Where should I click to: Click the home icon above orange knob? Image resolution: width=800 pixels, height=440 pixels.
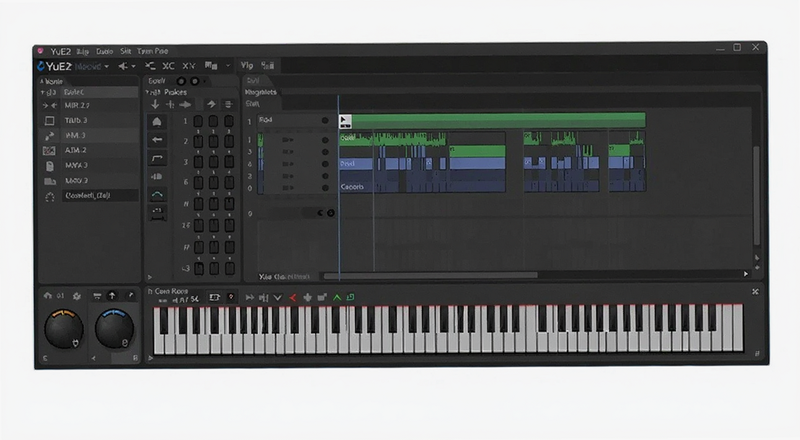tap(48, 296)
